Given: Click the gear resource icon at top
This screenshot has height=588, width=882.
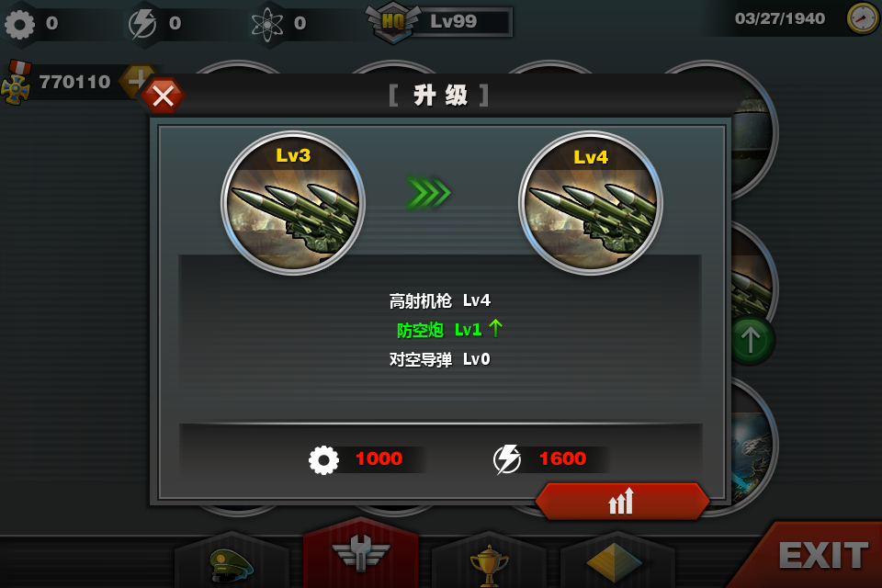Looking at the screenshot, I should [19, 24].
